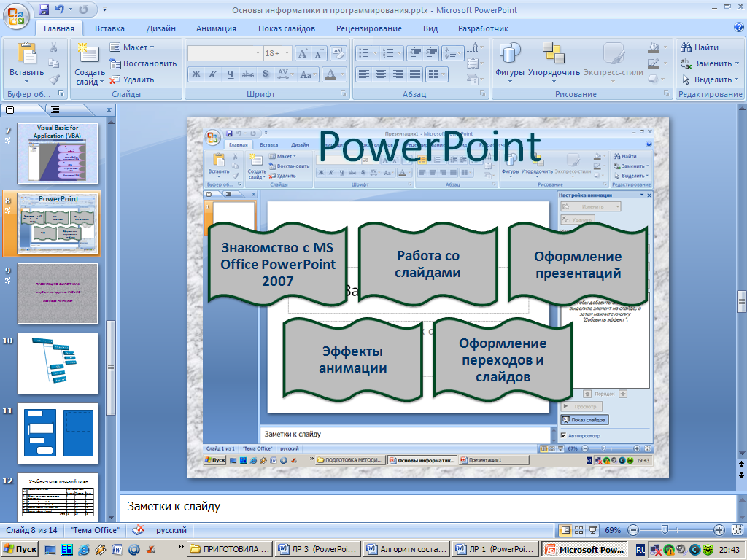Screen dimensions: 747x560
Task: Align the text to the right
Action: click(398, 74)
